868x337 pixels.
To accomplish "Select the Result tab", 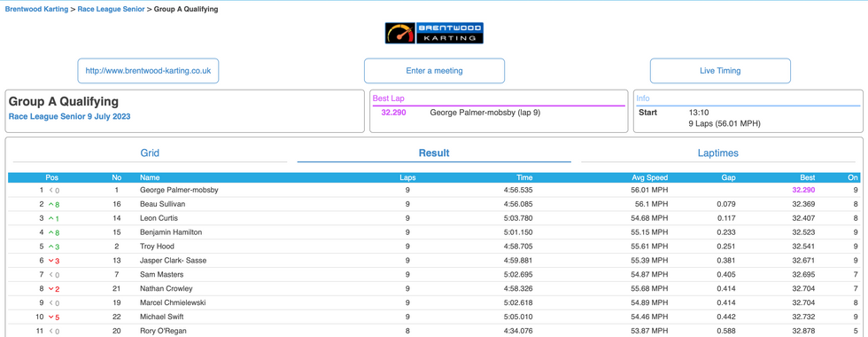I will click(x=434, y=153).
